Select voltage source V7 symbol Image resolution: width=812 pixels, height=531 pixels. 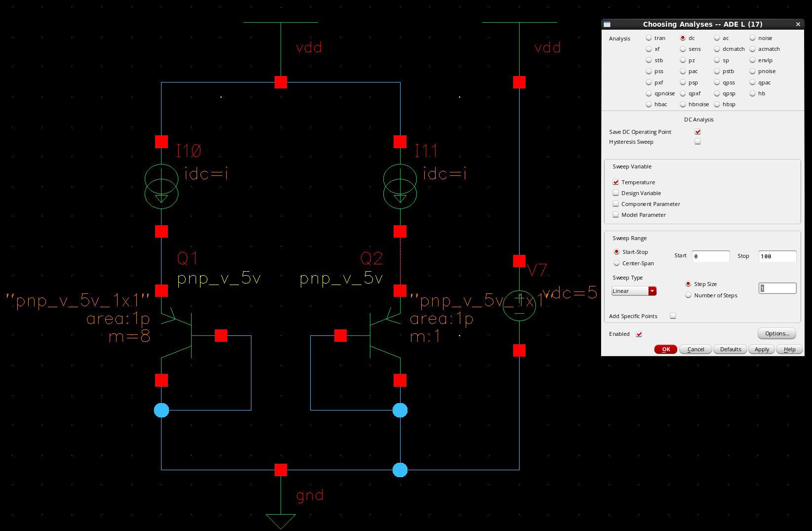pos(519,305)
